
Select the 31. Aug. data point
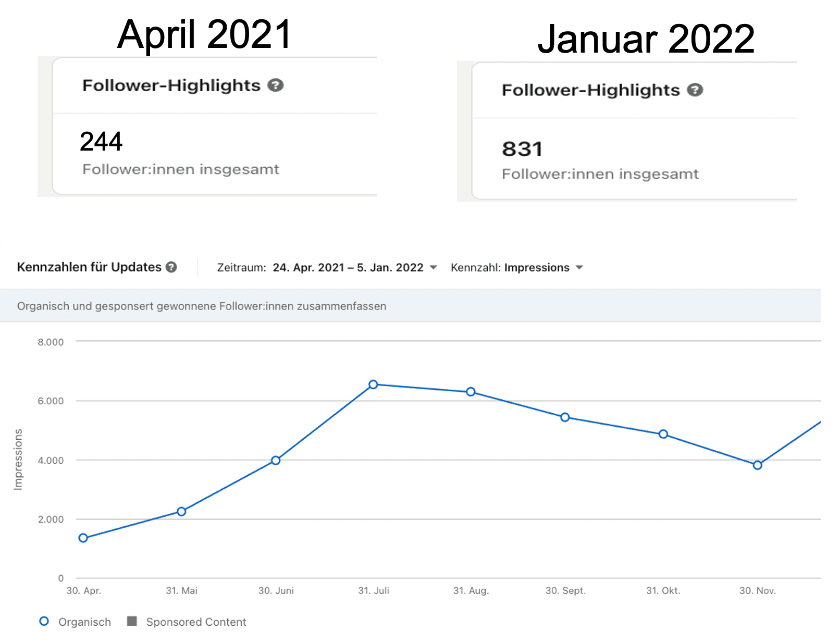(471, 392)
